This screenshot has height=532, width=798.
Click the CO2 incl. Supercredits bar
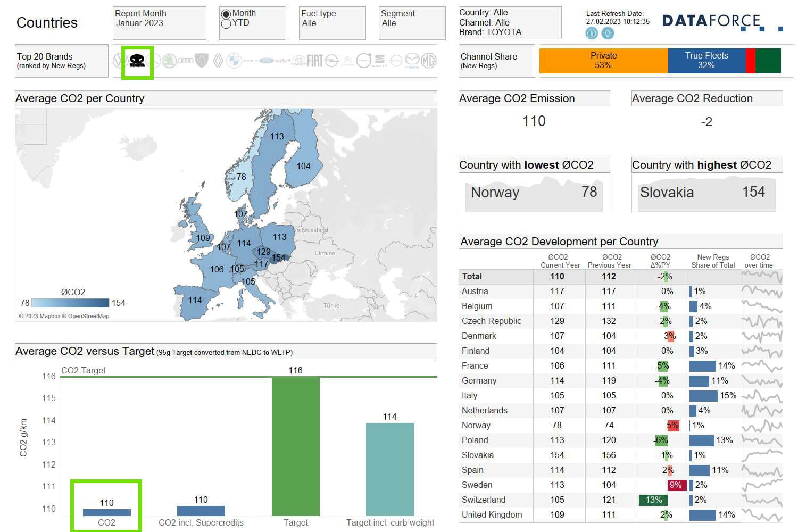[201, 511]
